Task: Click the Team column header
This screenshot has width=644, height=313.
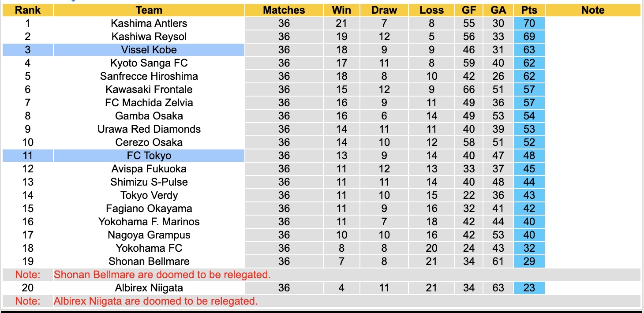Action: click(x=149, y=10)
